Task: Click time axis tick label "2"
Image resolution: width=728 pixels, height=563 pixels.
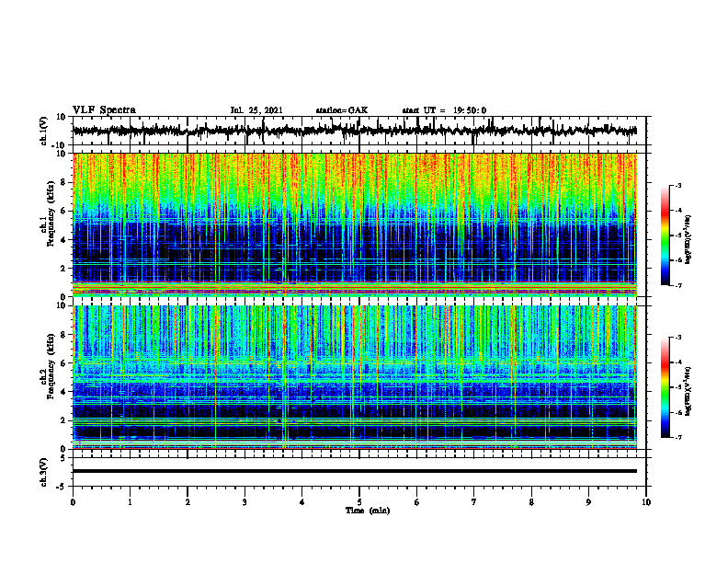Action: (x=188, y=502)
